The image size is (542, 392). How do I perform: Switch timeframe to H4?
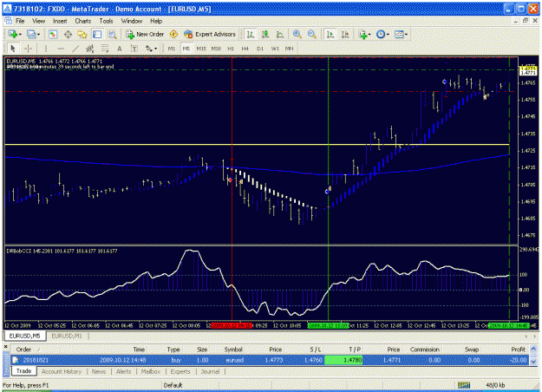click(x=245, y=49)
